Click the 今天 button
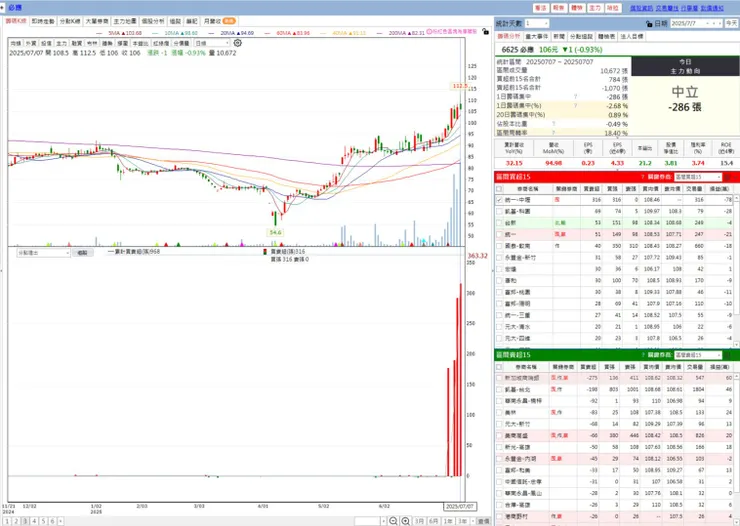Viewport: 740px width, 526px height. click(731, 23)
